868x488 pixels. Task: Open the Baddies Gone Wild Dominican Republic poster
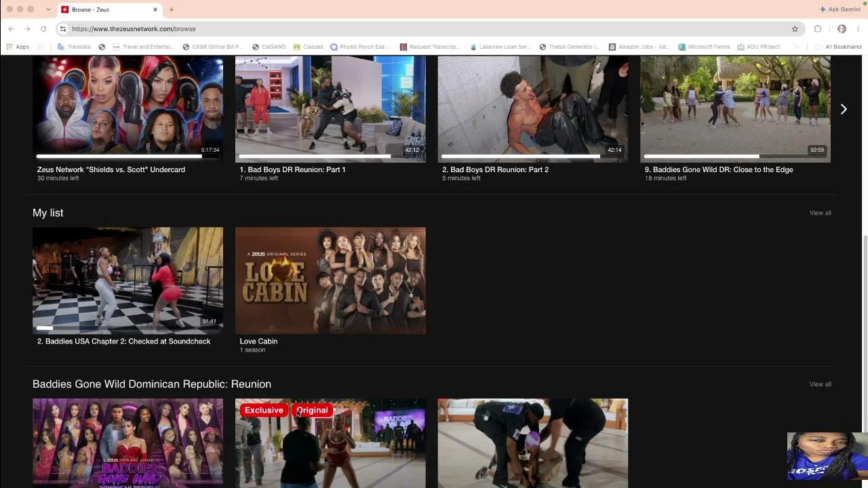tap(127, 443)
